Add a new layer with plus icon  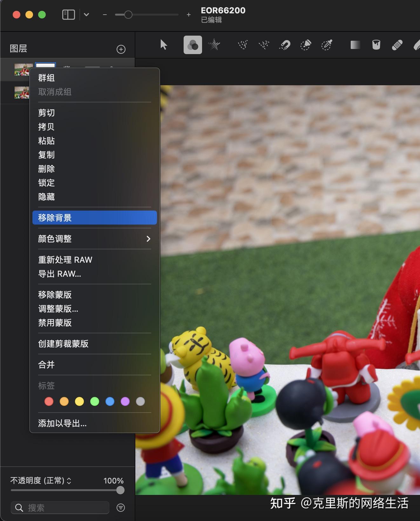click(x=121, y=49)
